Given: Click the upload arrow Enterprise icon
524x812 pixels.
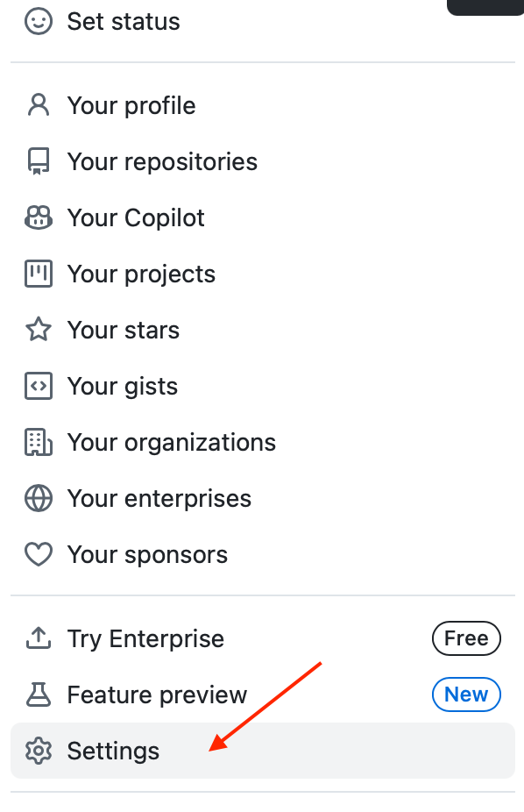Looking at the screenshot, I should 39,638.
